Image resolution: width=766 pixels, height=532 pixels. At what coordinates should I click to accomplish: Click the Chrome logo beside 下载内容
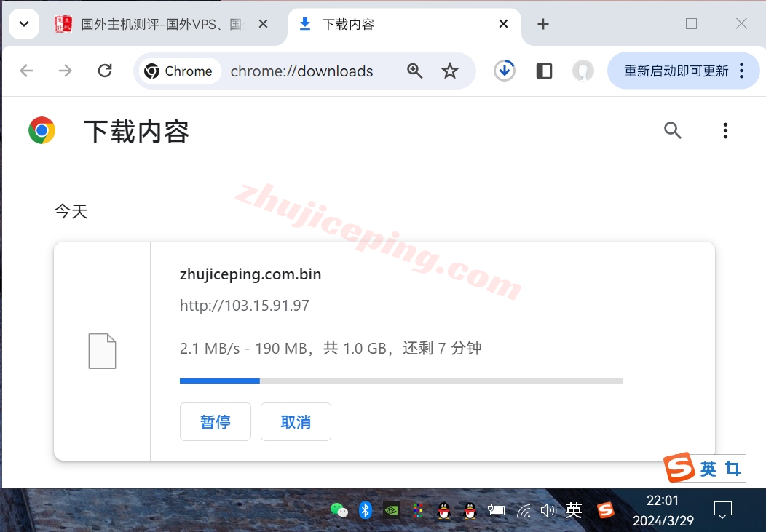[42, 130]
